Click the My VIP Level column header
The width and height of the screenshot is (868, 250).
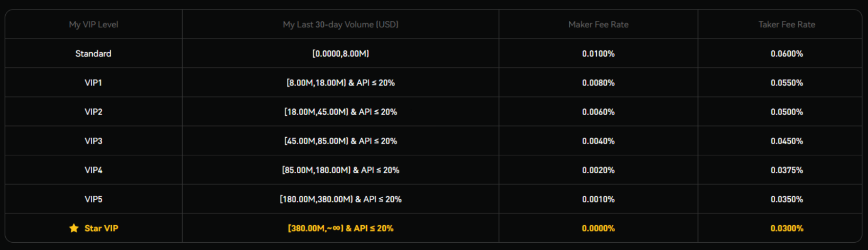[x=93, y=24]
